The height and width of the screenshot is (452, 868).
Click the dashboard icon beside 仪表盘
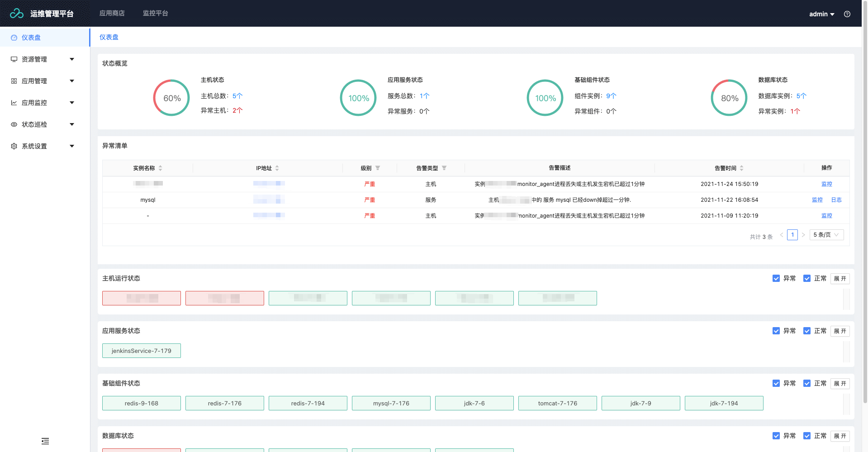pyautogui.click(x=14, y=38)
